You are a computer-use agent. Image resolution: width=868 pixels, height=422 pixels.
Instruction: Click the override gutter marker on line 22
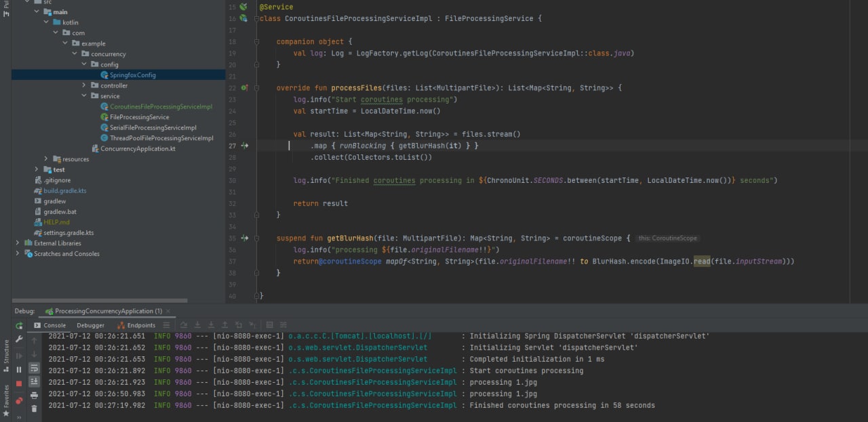point(244,88)
